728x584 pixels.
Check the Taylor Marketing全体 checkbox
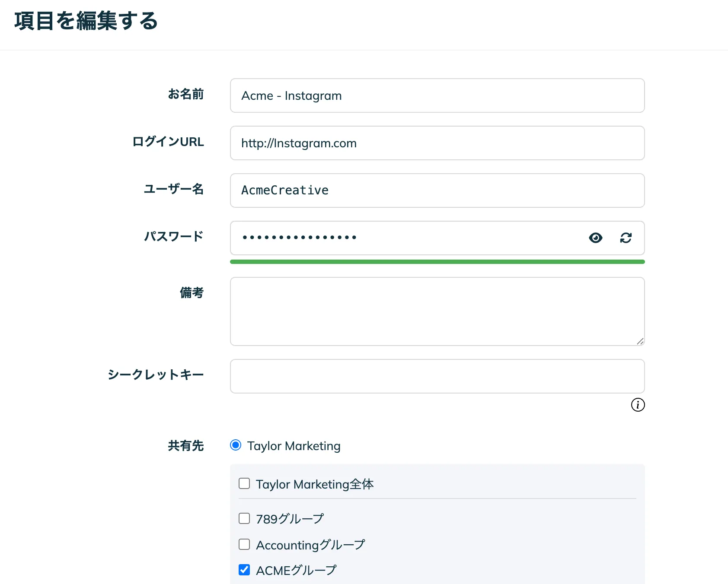(244, 483)
